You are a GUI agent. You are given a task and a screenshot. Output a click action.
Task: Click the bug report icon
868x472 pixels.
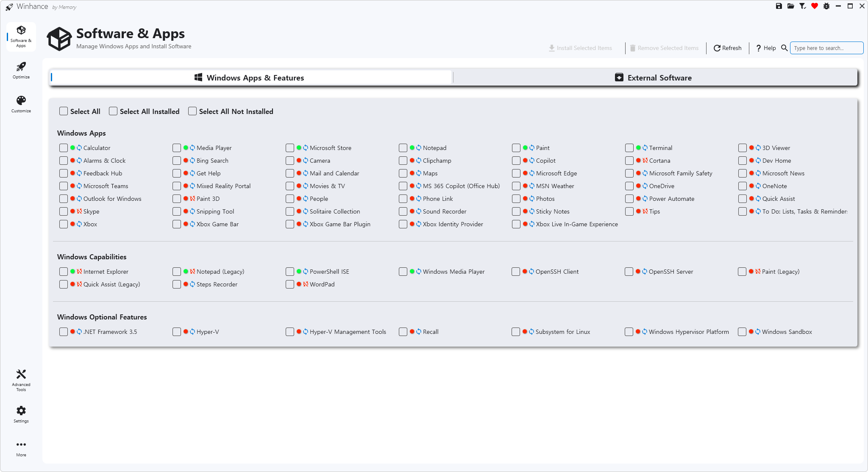[826, 6]
